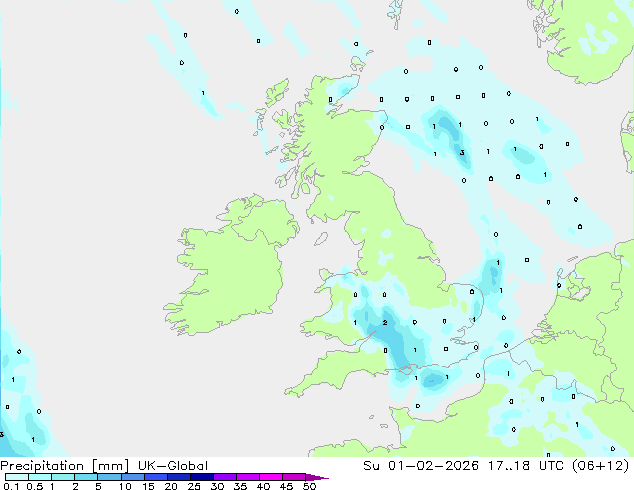Click the '0.5' legend scale label
The image size is (634, 490).
34,486
